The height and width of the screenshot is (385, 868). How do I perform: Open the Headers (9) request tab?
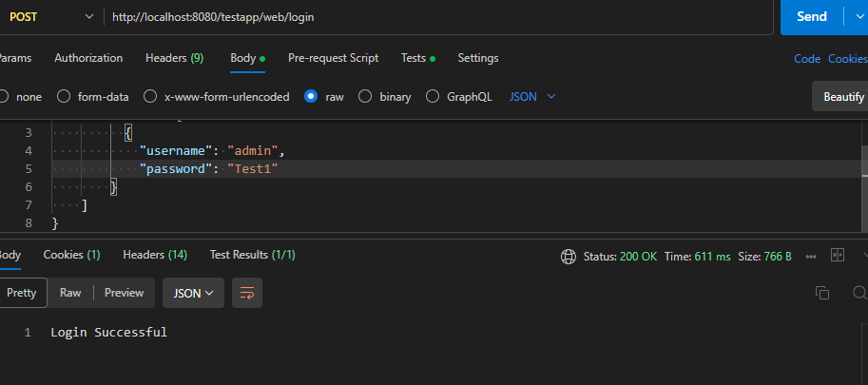(174, 58)
